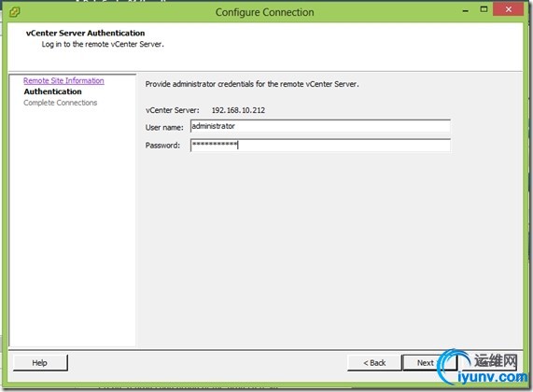Focus the User name input field
Image resolution: width=533 pixels, height=392 pixels.
point(320,126)
